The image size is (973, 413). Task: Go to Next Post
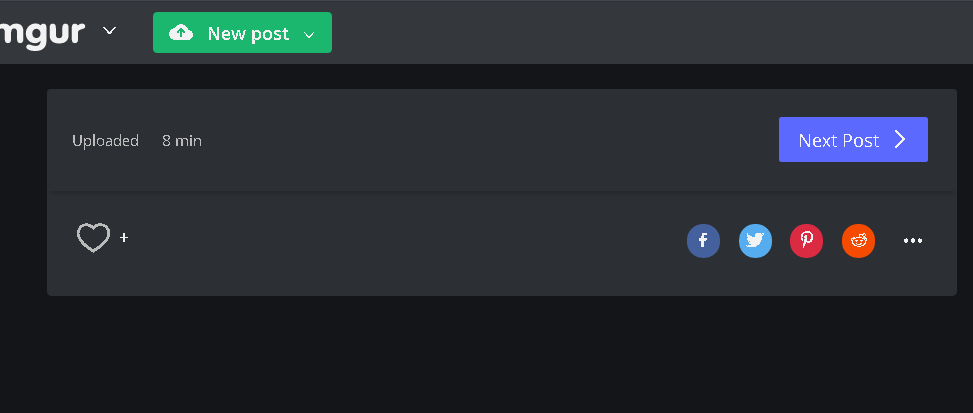click(x=853, y=139)
